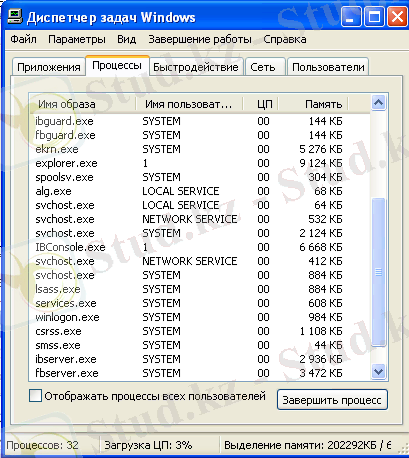Sort by ЦП column header

pyautogui.click(x=261, y=104)
